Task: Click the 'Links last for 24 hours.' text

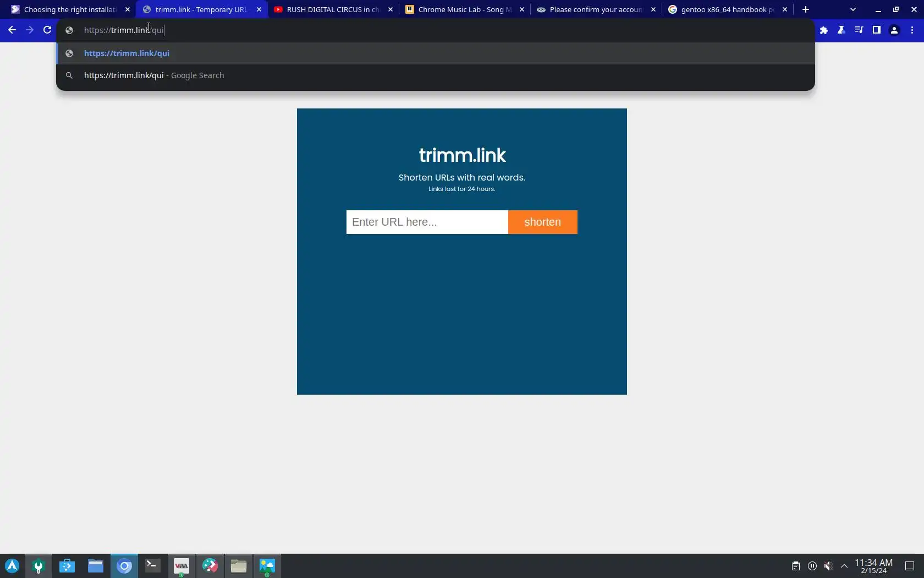Action: click(x=462, y=189)
